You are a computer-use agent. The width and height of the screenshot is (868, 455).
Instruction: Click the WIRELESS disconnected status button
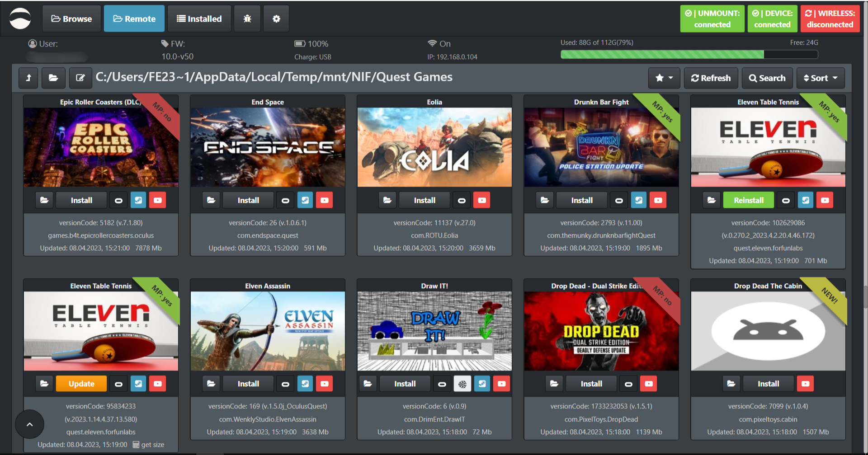[x=830, y=19]
